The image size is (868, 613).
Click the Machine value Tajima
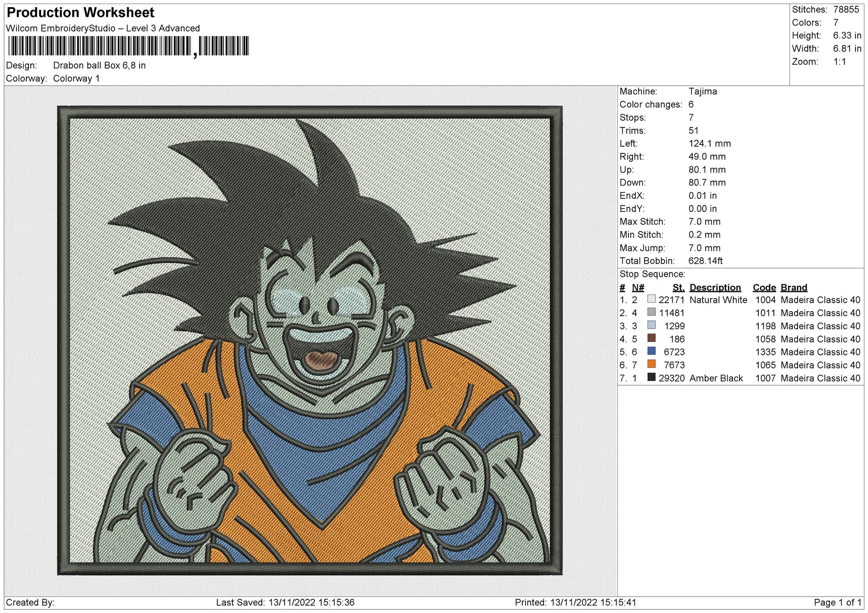[703, 91]
